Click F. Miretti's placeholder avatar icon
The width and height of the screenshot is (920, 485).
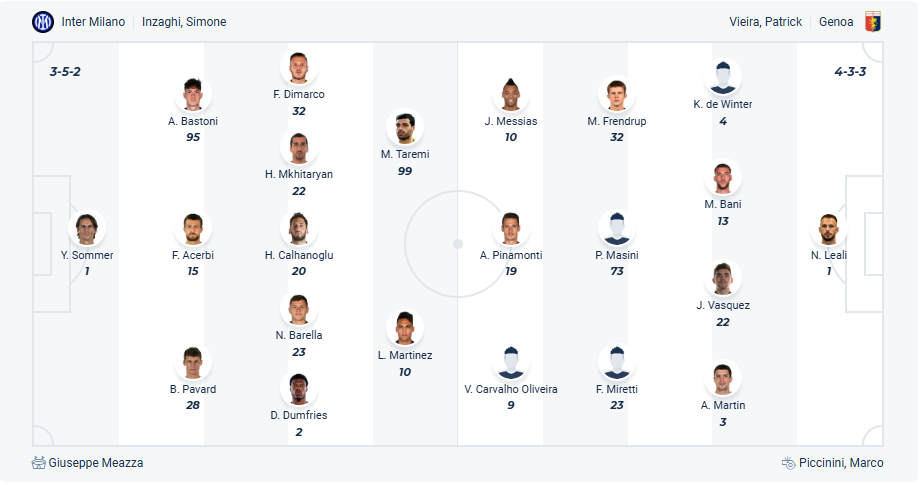pos(616,363)
